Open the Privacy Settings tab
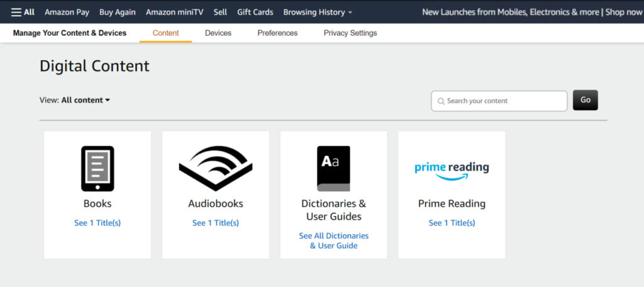This screenshot has width=644, height=287. [x=350, y=33]
